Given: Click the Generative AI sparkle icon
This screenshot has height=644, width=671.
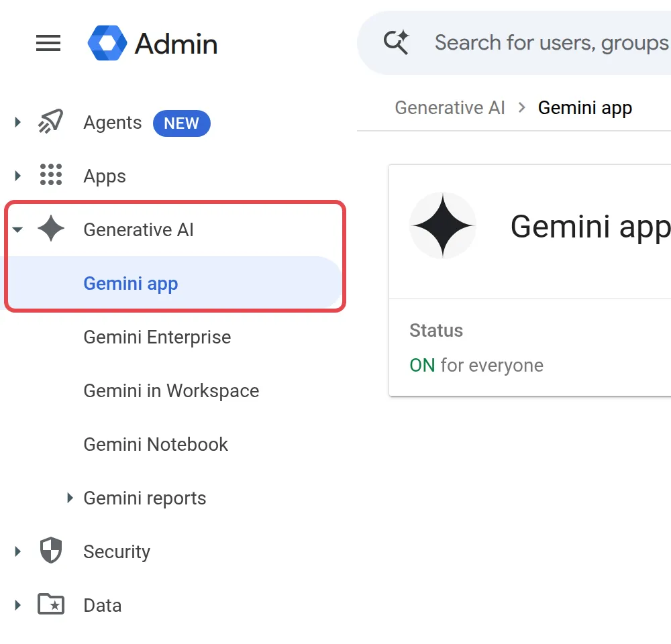Looking at the screenshot, I should [51, 229].
